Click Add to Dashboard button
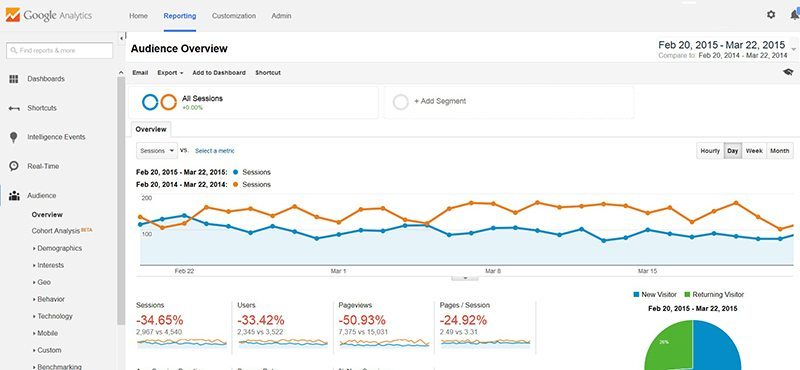 219,73
